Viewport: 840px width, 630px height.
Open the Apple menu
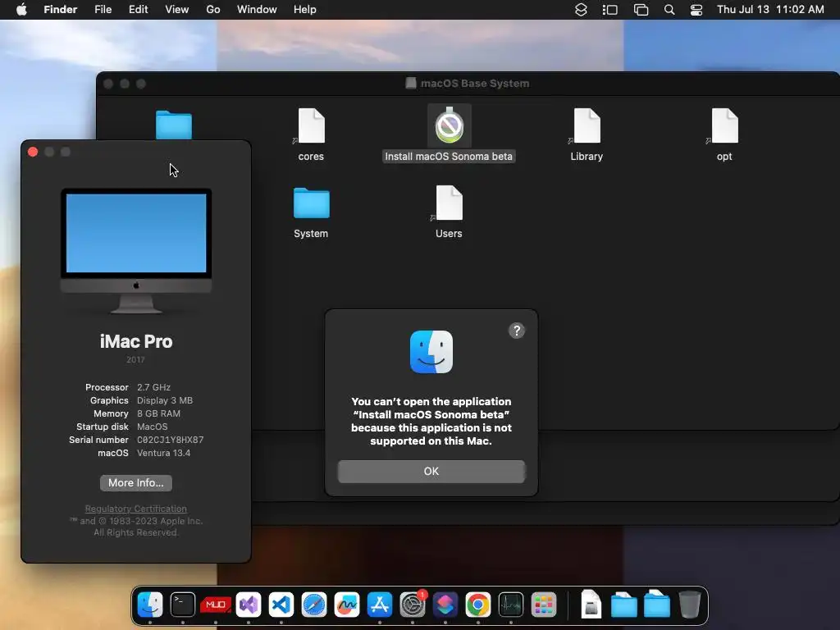coord(21,10)
